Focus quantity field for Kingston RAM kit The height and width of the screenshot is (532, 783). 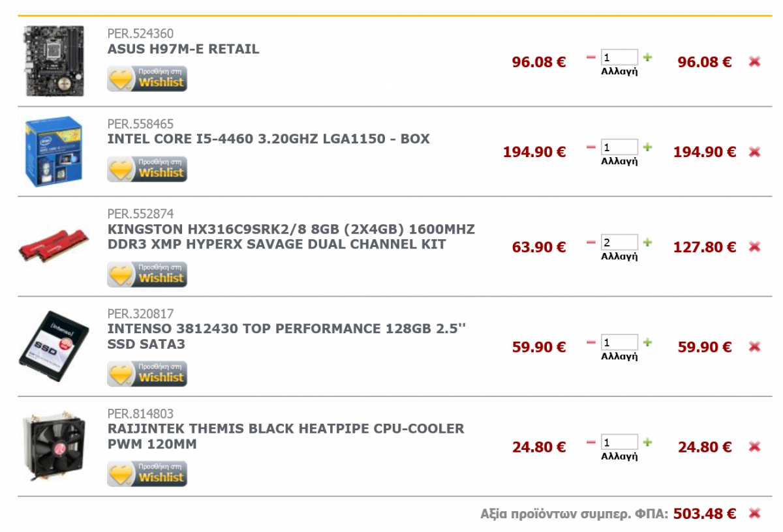(619, 243)
